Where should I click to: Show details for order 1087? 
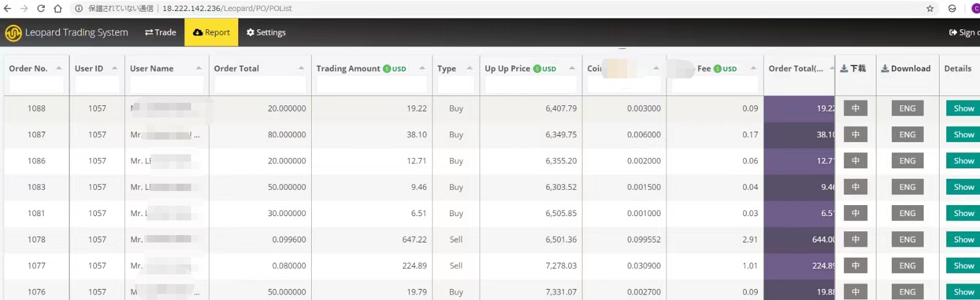click(963, 135)
